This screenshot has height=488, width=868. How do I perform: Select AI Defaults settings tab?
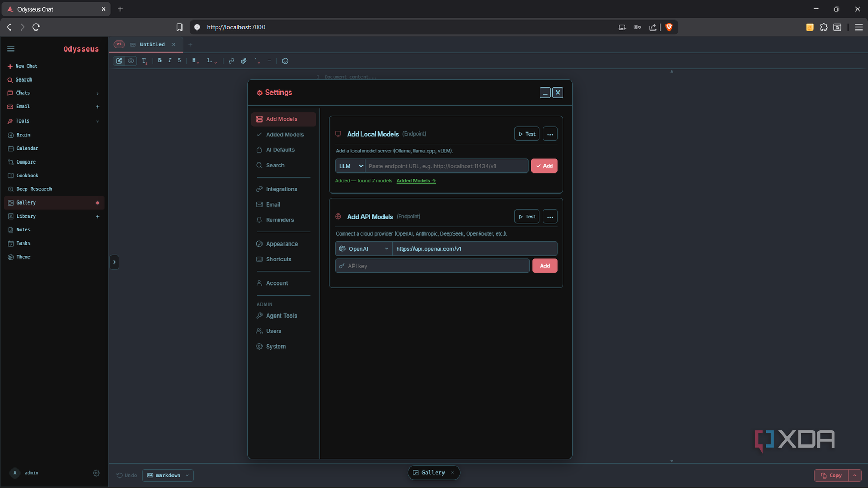[x=284, y=150]
